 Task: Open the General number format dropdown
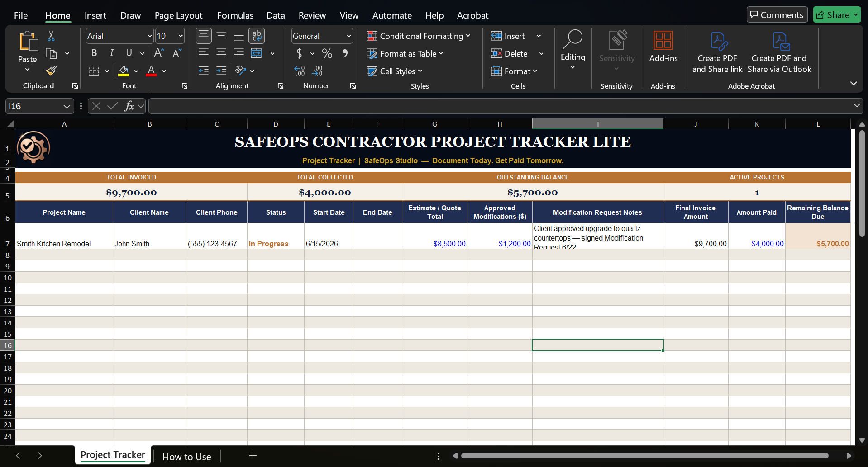348,36
